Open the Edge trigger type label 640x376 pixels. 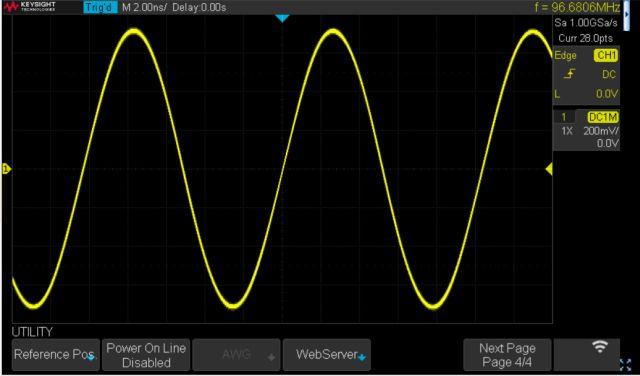565,56
